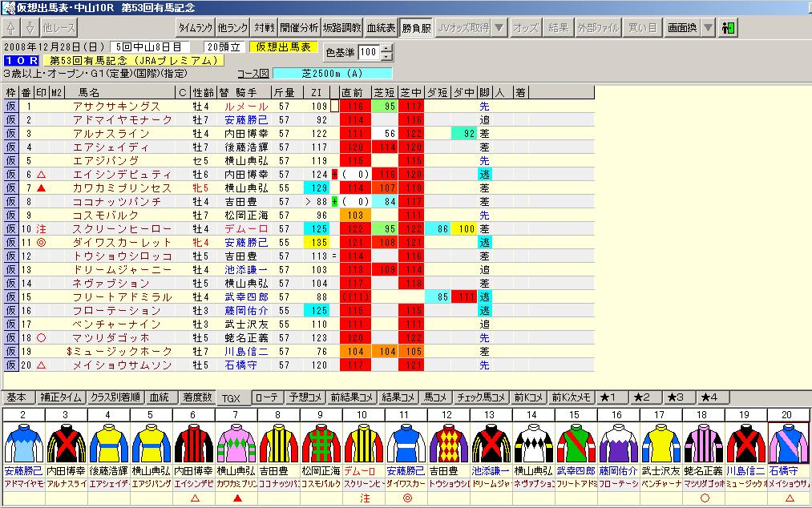Expand the dropdown beside JVオッズ取得
Screen dimensions: 812x508
click(x=499, y=27)
